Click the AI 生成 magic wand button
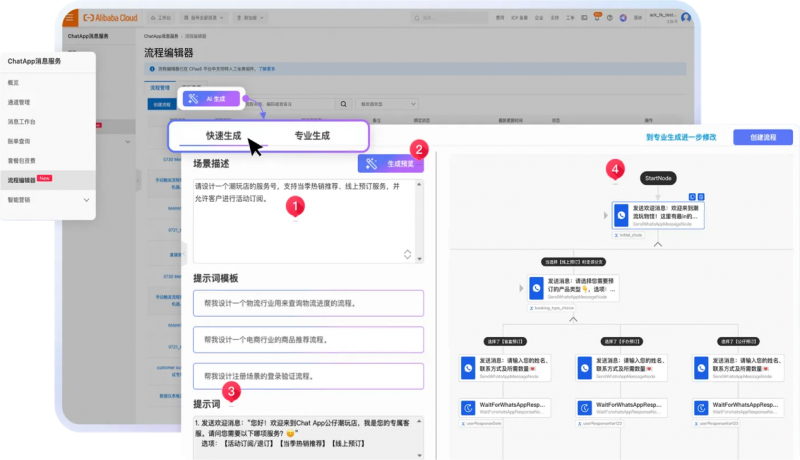 pyautogui.click(x=211, y=98)
